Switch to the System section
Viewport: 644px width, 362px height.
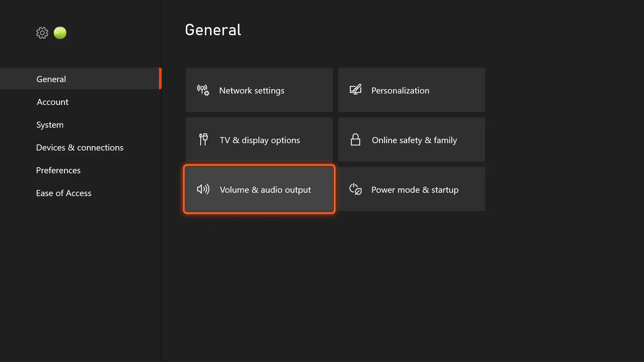[x=50, y=125]
